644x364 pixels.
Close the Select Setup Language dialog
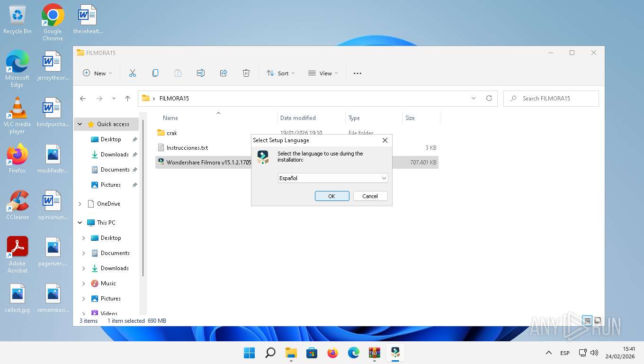click(x=385, y=140)
